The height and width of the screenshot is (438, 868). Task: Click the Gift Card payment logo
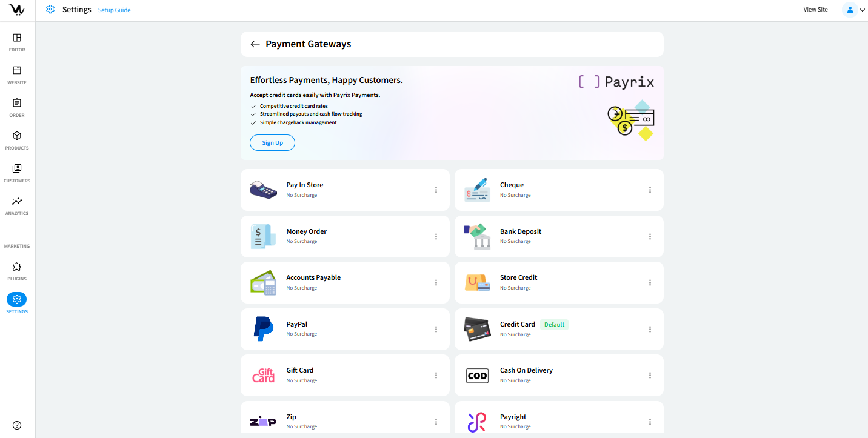[x=263, y=376]
